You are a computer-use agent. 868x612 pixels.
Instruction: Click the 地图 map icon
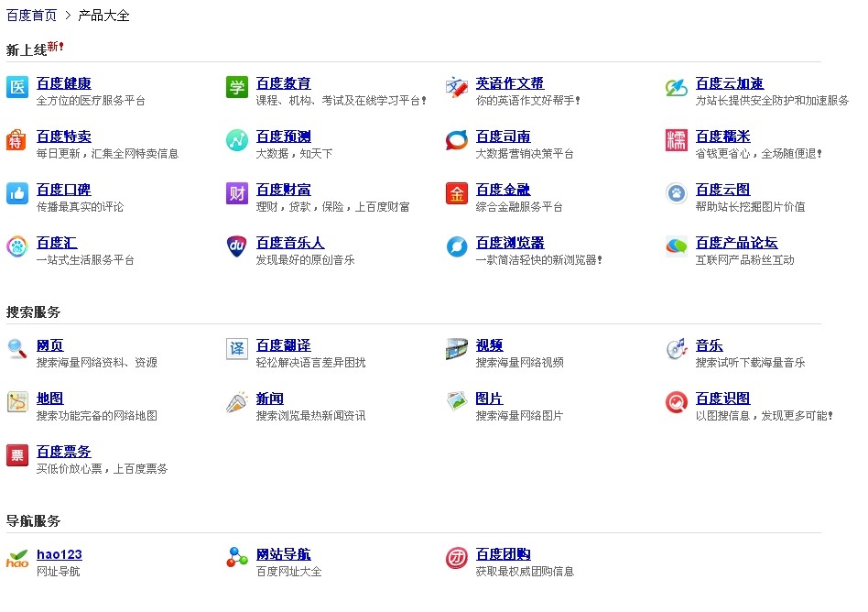click(17, 402)
